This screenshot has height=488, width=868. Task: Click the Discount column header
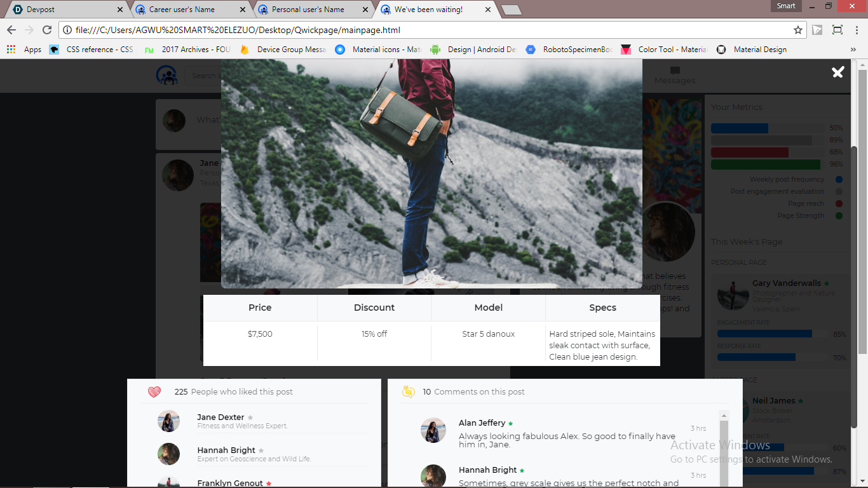pyautogui.click(x=374, y=308)
